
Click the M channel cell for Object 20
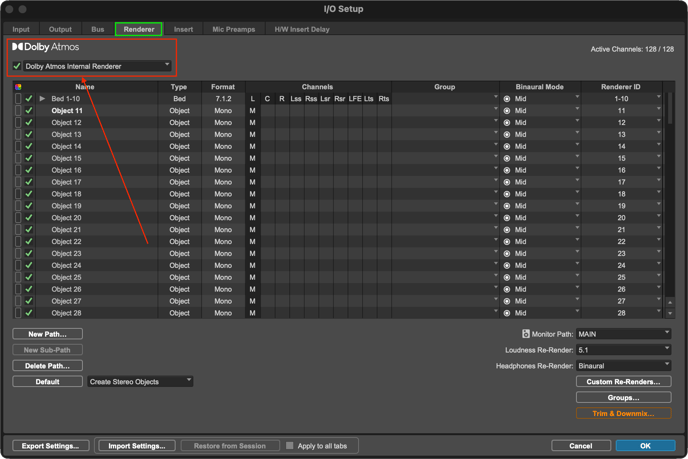tap(253, 218)
